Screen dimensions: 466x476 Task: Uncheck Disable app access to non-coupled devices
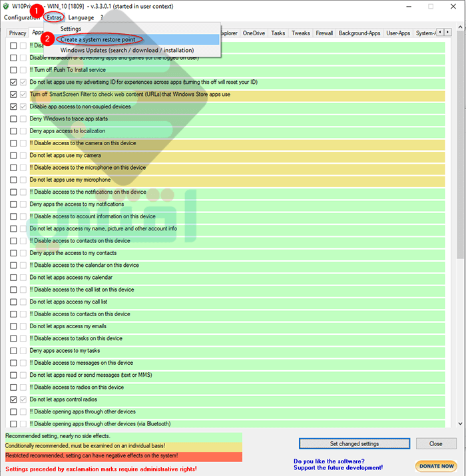coord(13,107)
